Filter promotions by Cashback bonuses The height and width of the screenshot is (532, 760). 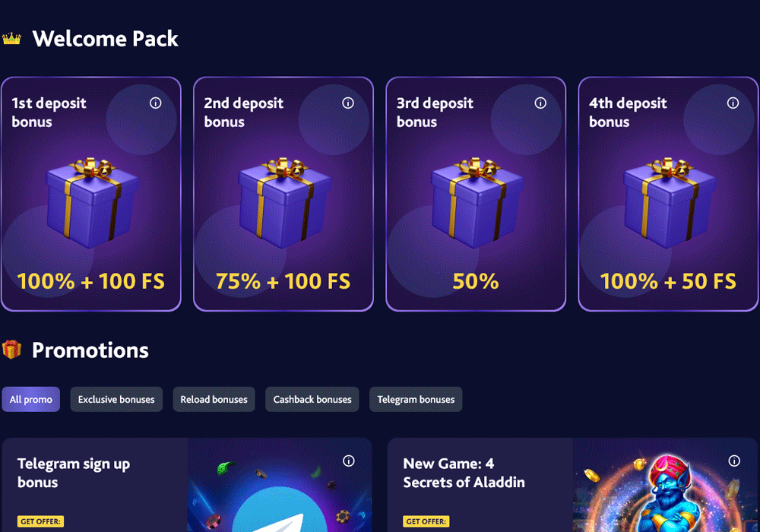point(312,399)
